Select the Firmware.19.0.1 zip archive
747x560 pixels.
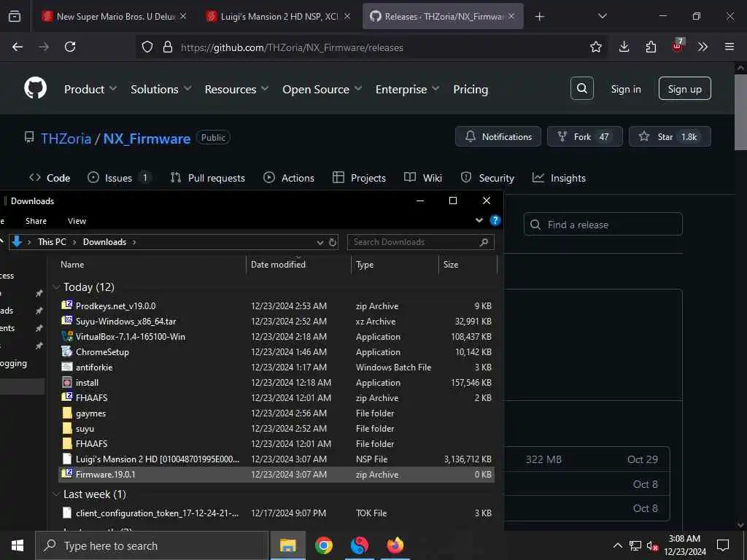(276, 475)
